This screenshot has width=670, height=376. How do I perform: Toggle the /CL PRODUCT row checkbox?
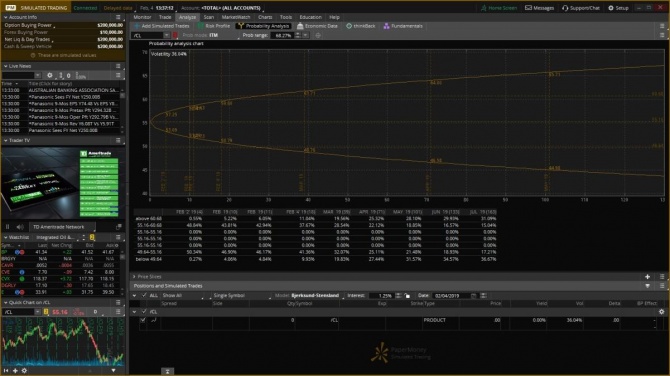click(x=143, y=320)
